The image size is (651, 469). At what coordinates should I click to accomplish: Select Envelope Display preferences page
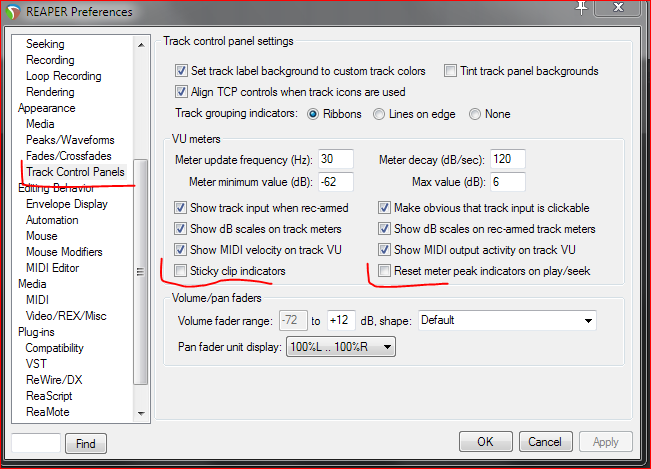tap(67, 204)
